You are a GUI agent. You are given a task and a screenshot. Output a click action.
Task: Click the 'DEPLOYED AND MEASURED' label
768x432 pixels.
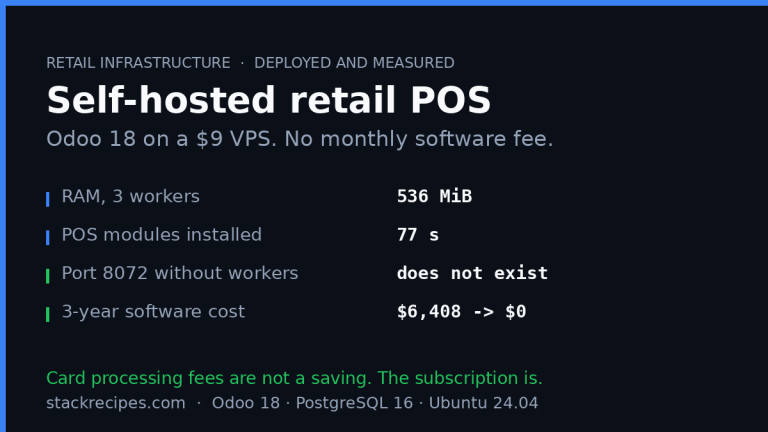click(x=354, y=63)
